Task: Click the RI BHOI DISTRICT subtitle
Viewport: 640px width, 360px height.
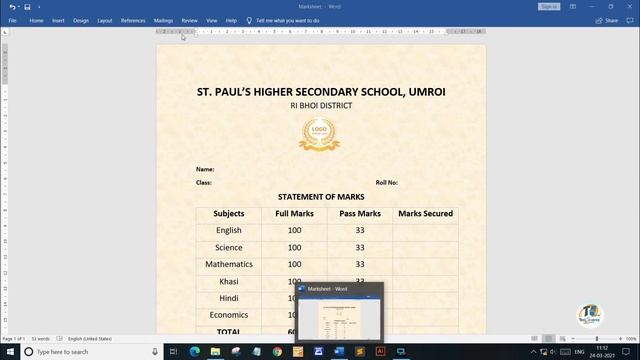Action: (321, 106)
